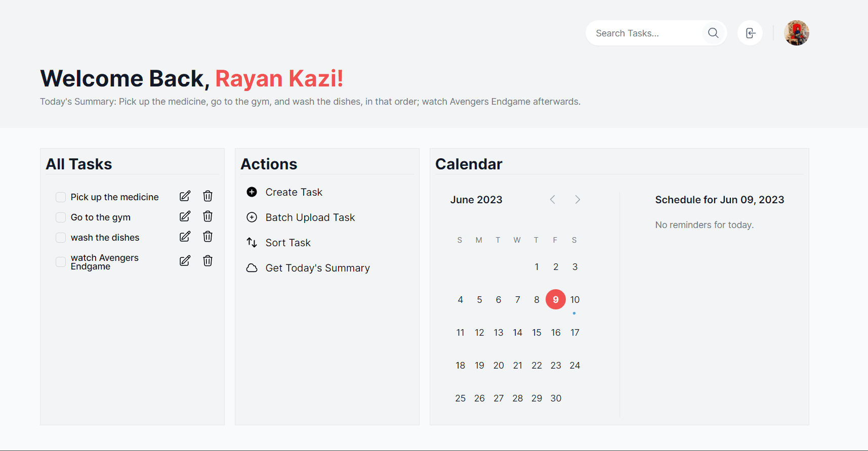The height and width of the screenshot is (451, 868).
Task: Select Batch Upload Task
Action: pos(310,217)
